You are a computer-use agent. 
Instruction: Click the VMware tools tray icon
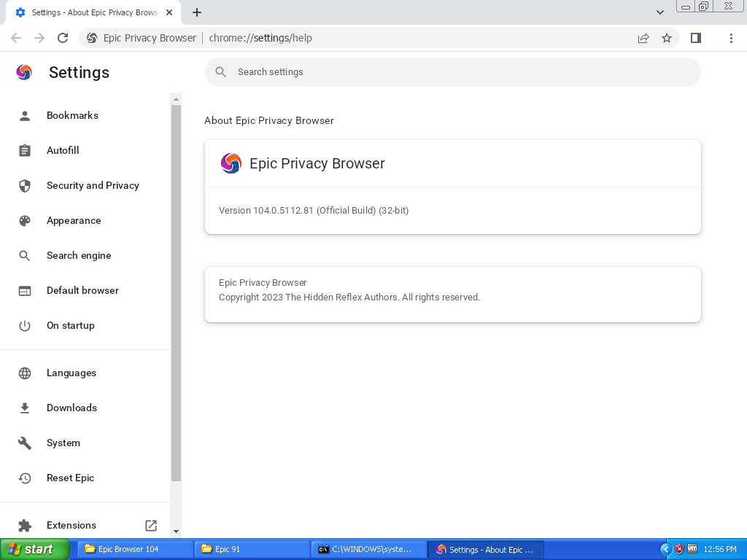[x=692, y=549]
